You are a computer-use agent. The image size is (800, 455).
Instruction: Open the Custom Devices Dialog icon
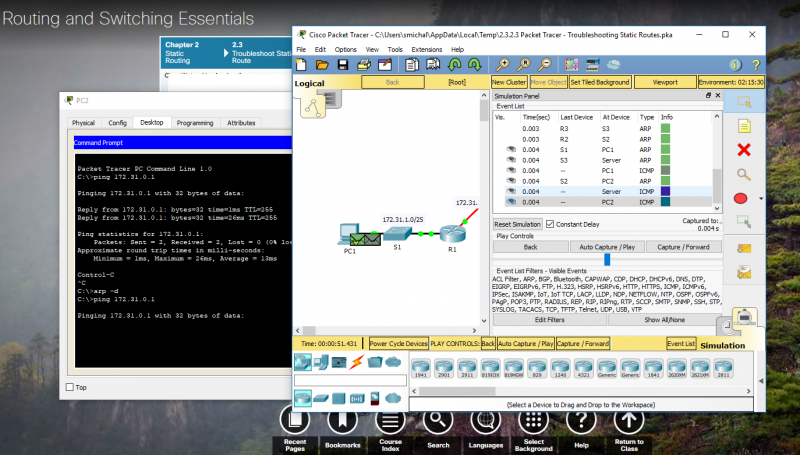592,64
